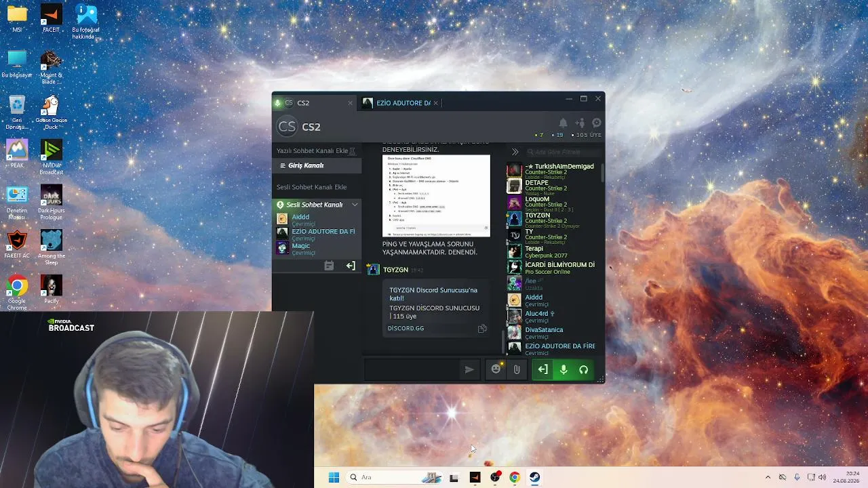Open the Google Chrome desktop shortcut
The height and width of the screenshot is (488, 868).
coord(17,293)
